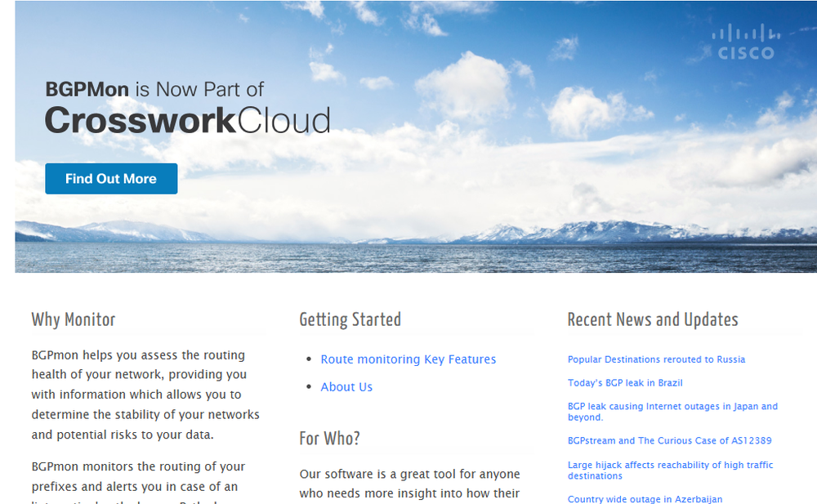Open the About Us link
This screenshot has height=504, width=817.
click(x=346, y=387)
